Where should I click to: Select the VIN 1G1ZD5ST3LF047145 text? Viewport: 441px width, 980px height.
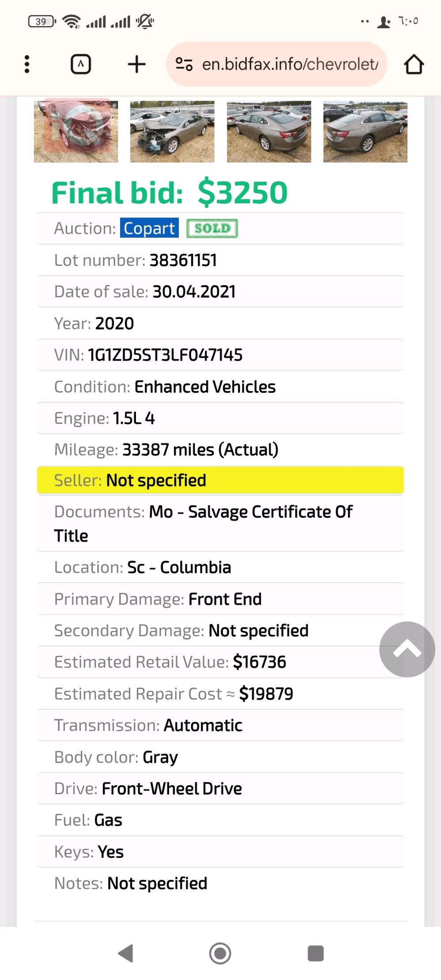165,355
